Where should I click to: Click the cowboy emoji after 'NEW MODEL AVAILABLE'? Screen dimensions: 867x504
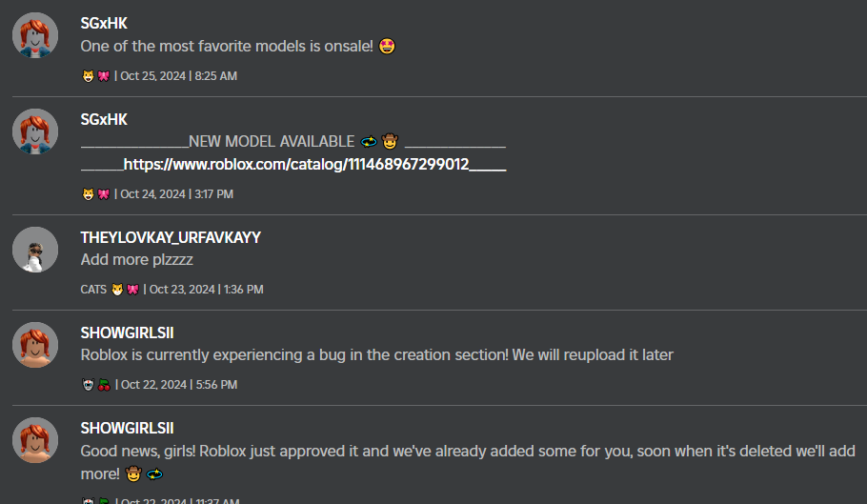tap(390, 142)
